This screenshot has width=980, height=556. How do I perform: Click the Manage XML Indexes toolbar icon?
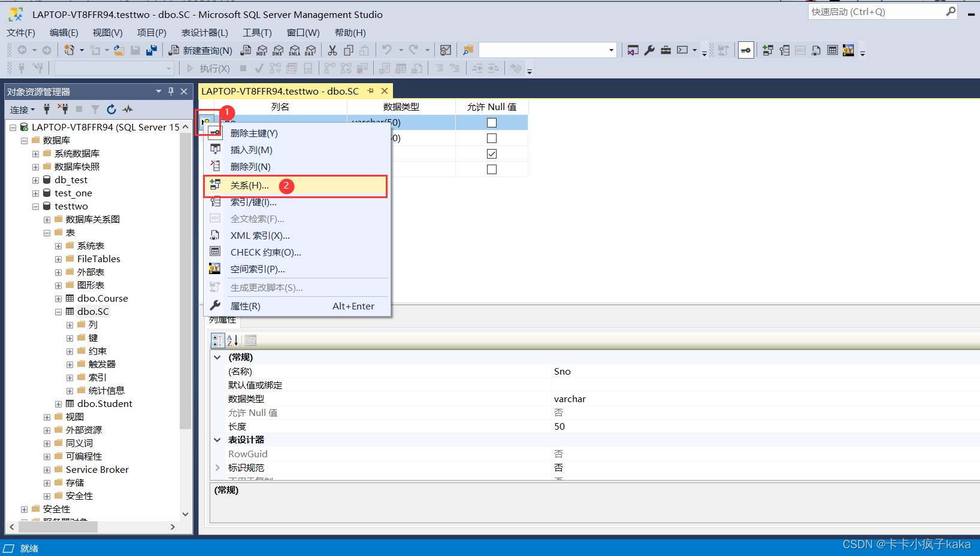(x=816, y=50)
